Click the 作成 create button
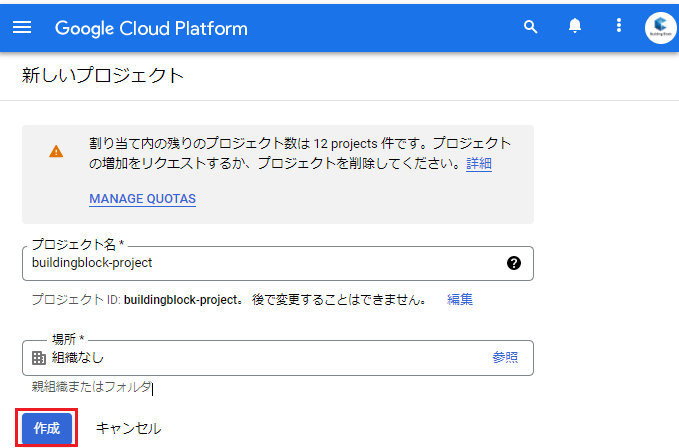 [47, 428]
